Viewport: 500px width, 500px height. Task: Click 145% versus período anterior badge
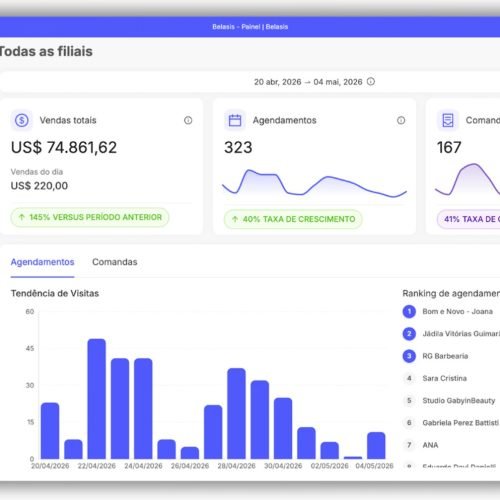coord(90,217)
